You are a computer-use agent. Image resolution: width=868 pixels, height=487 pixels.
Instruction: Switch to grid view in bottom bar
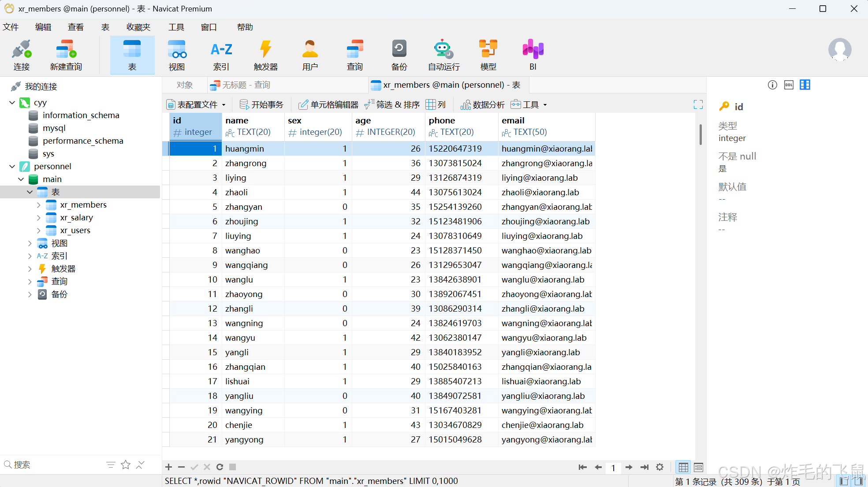(683, 467)
